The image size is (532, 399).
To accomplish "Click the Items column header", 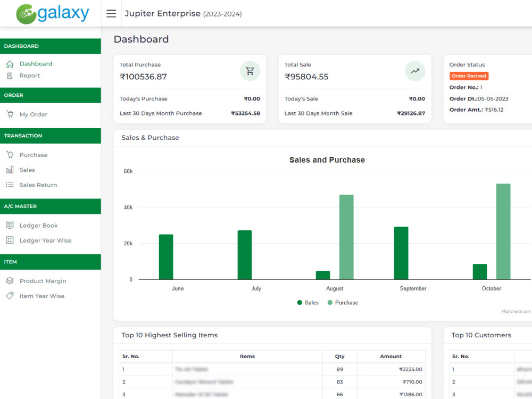I will point(247,356).
